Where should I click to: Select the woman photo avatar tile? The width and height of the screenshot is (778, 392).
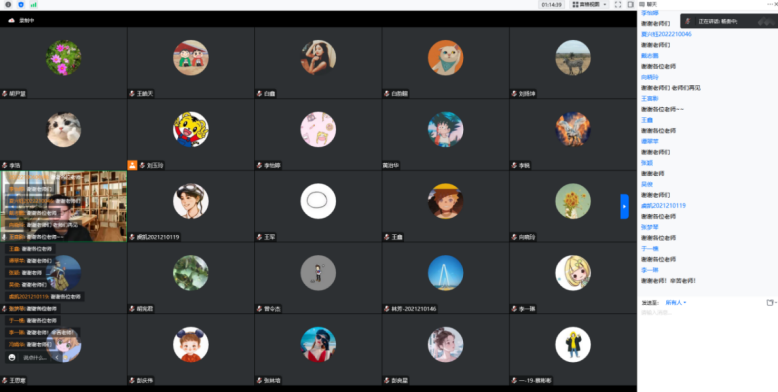[318, 58]
